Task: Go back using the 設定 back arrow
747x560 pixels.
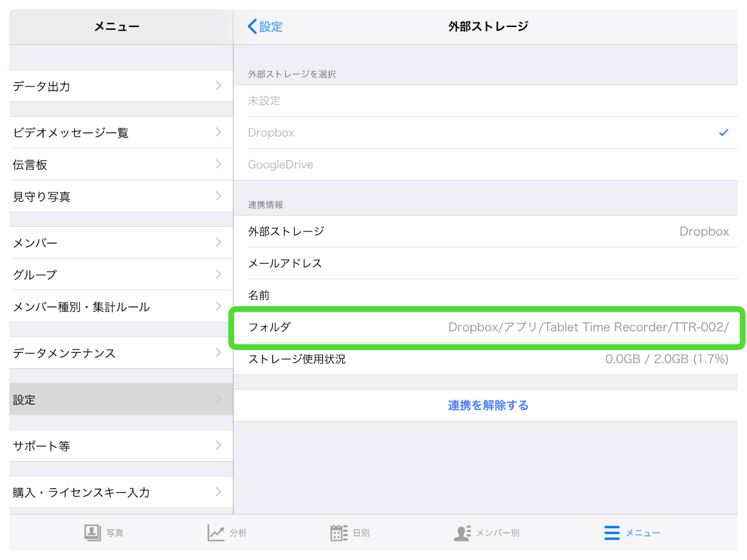Action: tap(252, 27)
